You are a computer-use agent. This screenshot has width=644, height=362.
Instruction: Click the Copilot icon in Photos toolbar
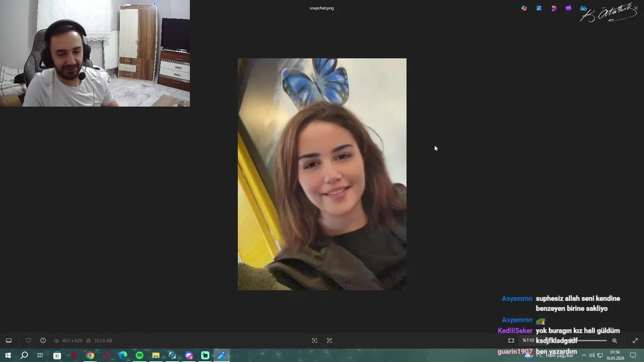point(524,8)
